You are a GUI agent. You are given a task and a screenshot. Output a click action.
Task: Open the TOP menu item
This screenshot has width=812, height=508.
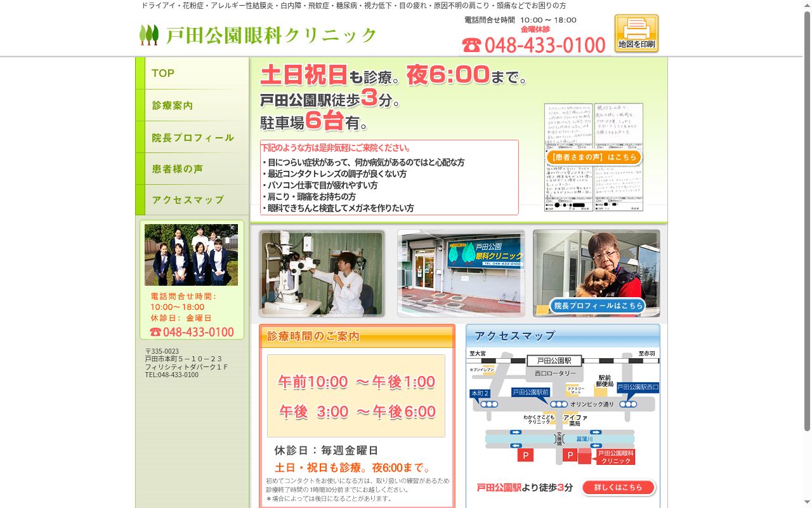(192, 73)
